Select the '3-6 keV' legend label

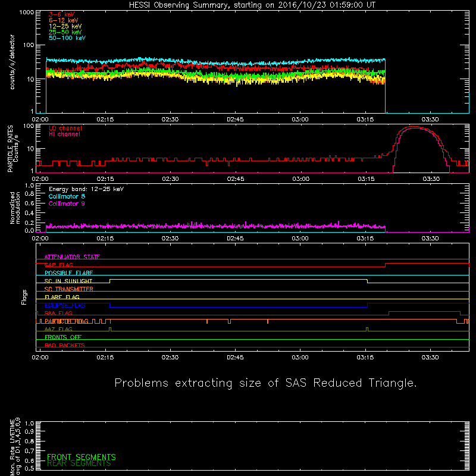pos(62,14)
